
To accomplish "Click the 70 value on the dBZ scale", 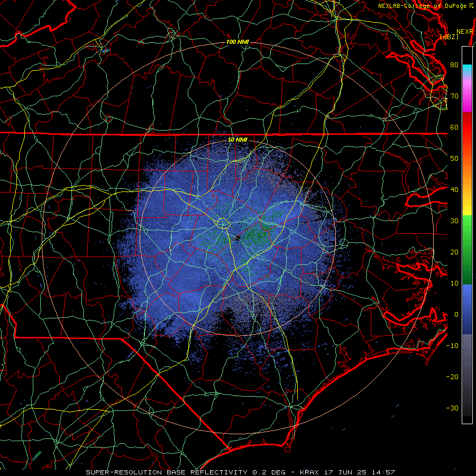I will (454, 96).
